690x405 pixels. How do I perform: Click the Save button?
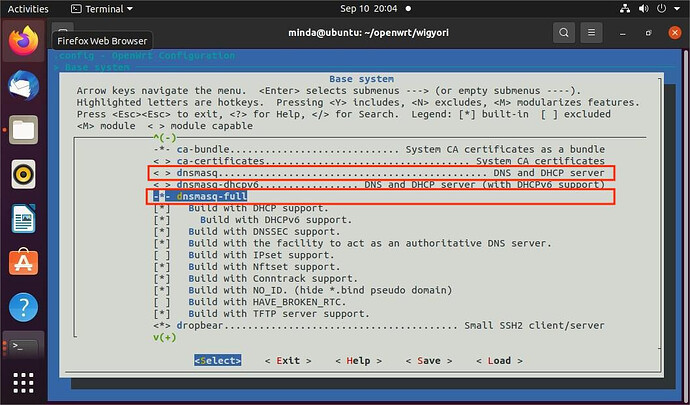(429, 361)
